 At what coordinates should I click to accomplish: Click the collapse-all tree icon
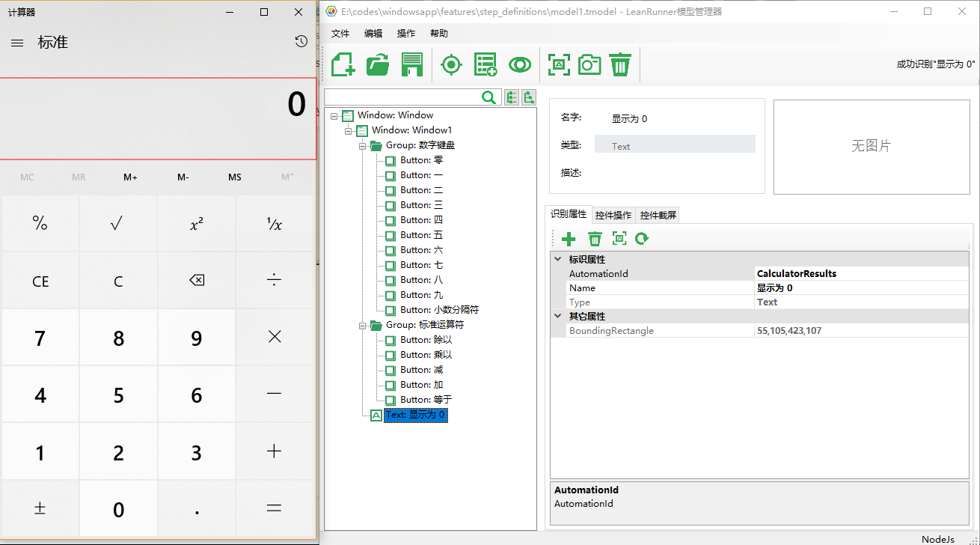(529, 97)
